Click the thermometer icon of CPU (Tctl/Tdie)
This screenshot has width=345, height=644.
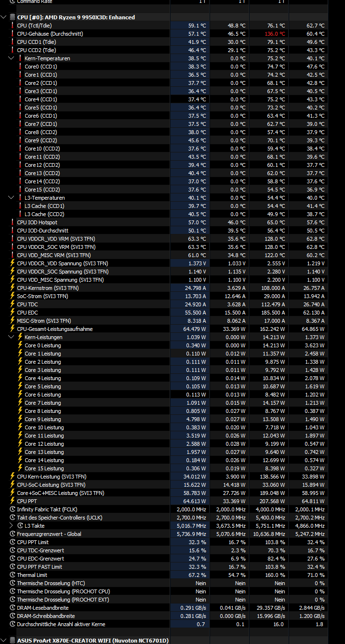point(12,26)
